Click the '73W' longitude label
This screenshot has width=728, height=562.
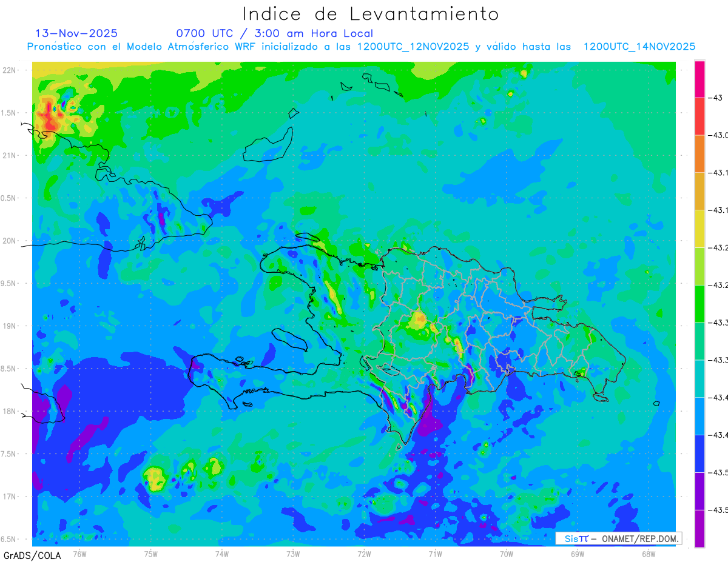pyautogui.click(x=293, y=554)
